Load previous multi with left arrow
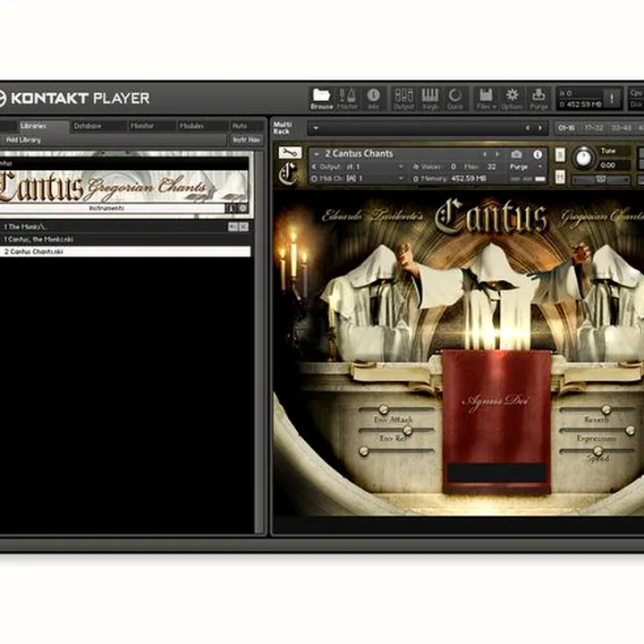Screen dimensions: 644x644 click(x=528, y=128)
